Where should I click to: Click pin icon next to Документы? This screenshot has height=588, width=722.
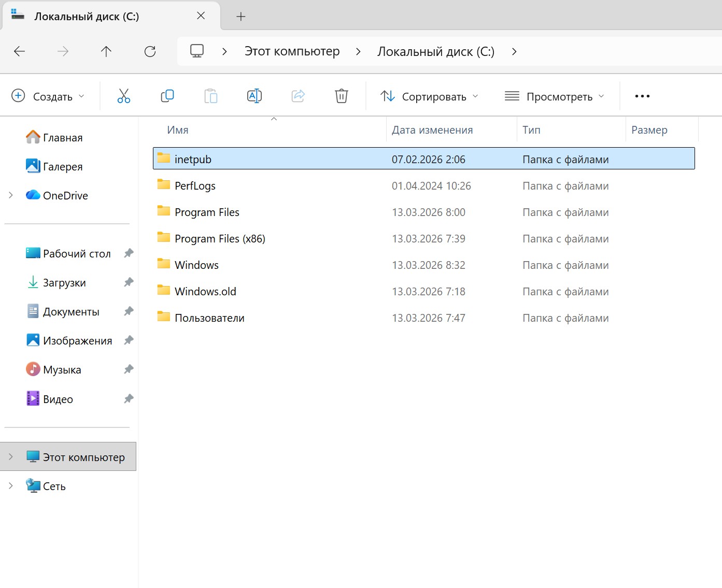coord(129,311)
